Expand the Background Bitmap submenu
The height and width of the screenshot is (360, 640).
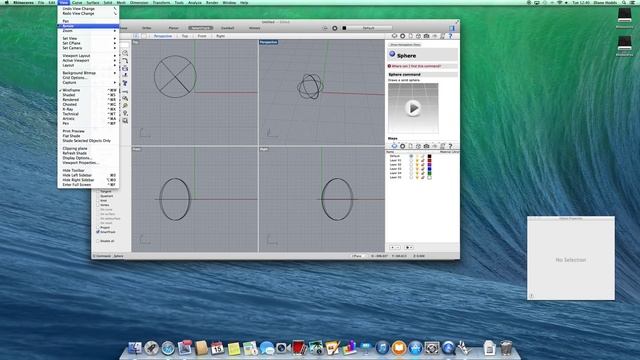point(88,73)
